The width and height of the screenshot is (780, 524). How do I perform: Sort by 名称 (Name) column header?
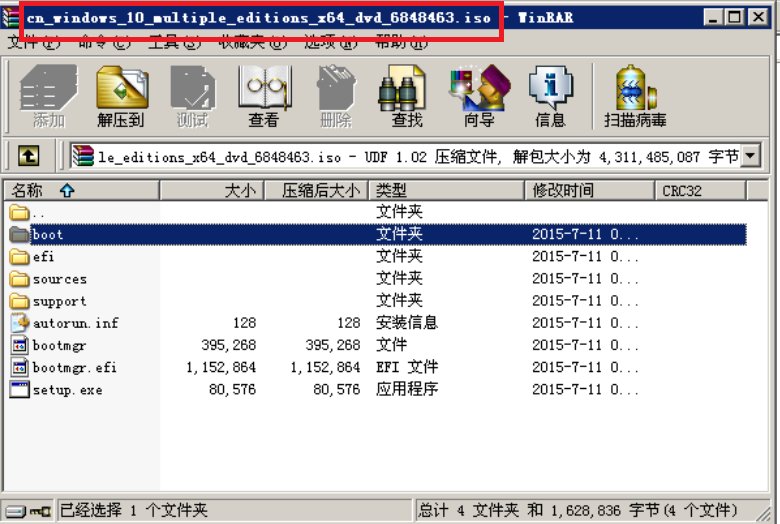click(82, 190)
